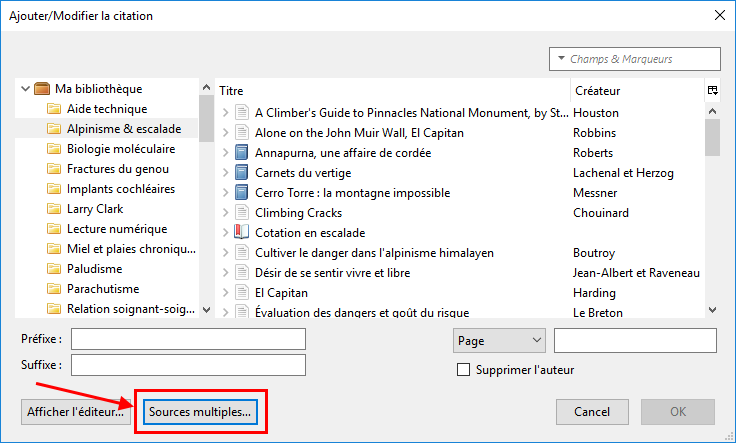Collapse the Ma bibliothèque tree
The width and height of the screenshot is (736, 443).
[25, 88]
